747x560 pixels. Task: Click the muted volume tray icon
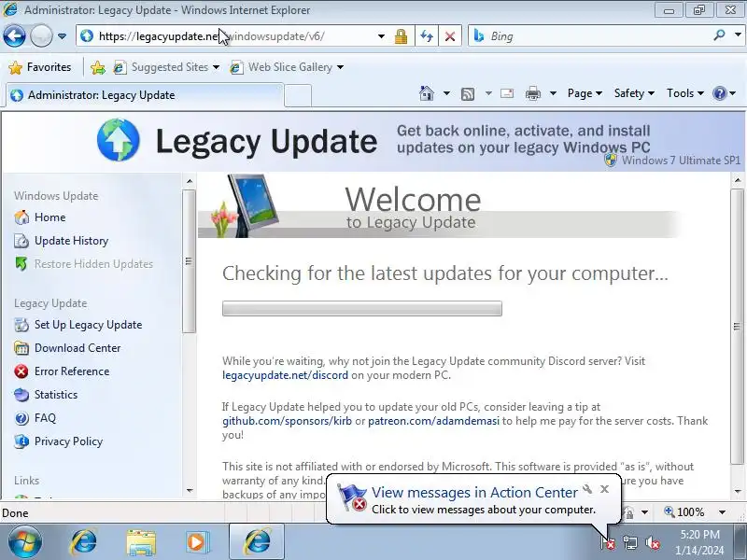pos(653,542)
